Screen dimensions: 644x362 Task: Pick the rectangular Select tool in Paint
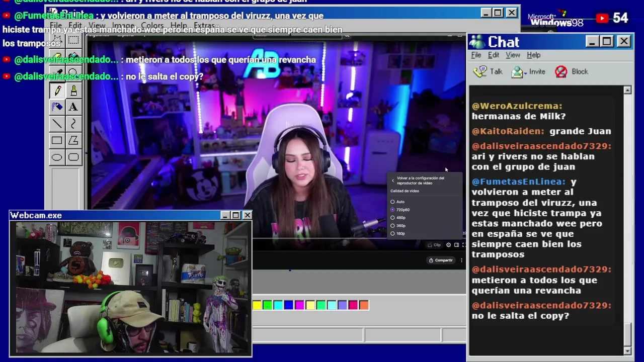pos(73,40)
